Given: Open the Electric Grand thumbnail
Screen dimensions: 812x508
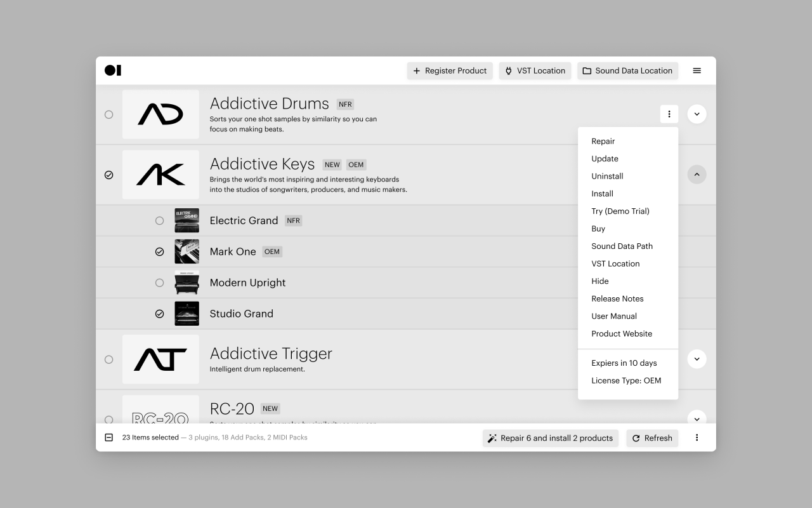Looking at the screenshot, I should pyautogui.click(x=187, y=220).
